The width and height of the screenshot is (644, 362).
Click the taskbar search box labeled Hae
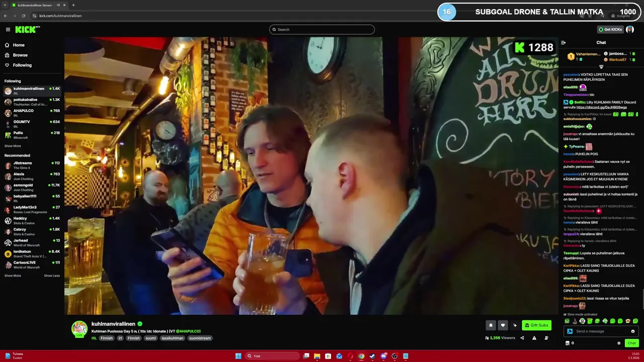click(x=273, y=356)
